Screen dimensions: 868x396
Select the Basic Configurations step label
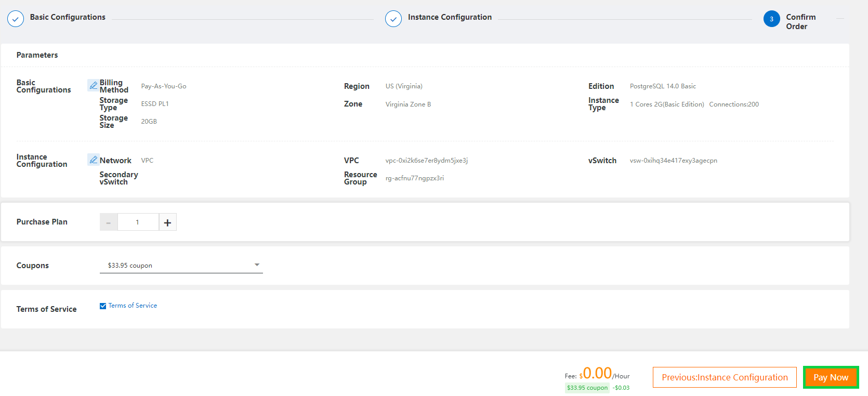click(x=68, y=17)
